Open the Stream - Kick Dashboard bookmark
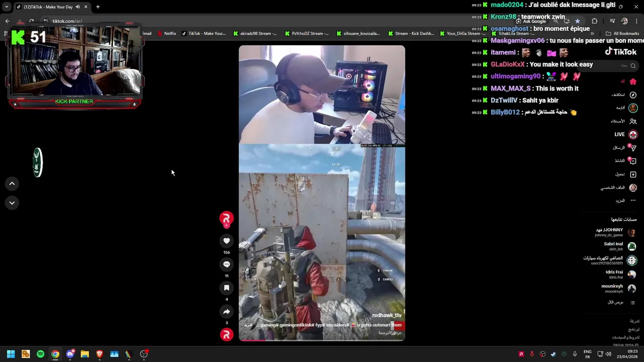Screen dimensions: 644x362 coord(411,34)
